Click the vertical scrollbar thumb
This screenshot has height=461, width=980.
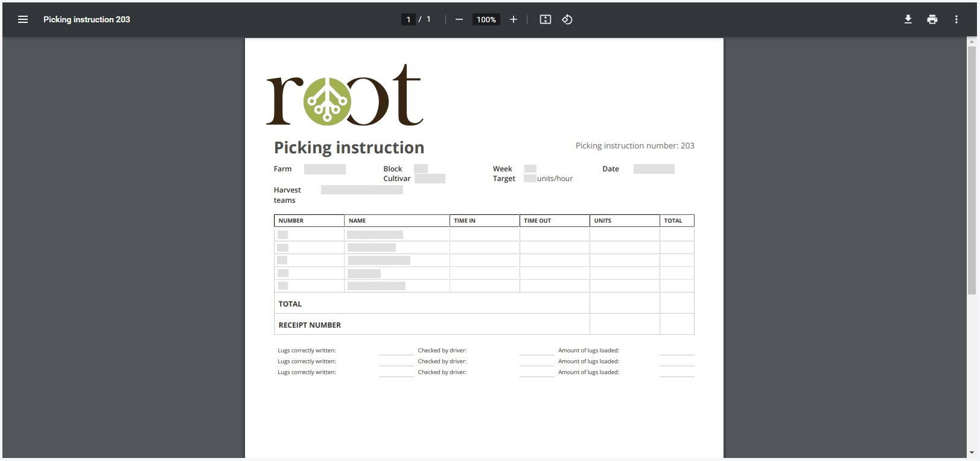coord(972,170)
